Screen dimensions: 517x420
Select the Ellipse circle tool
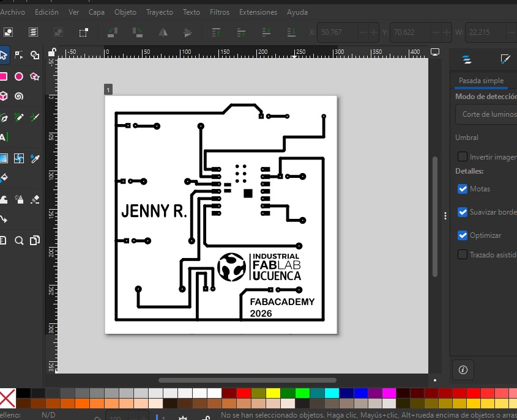pyautogui.click(x=19, y=76)
